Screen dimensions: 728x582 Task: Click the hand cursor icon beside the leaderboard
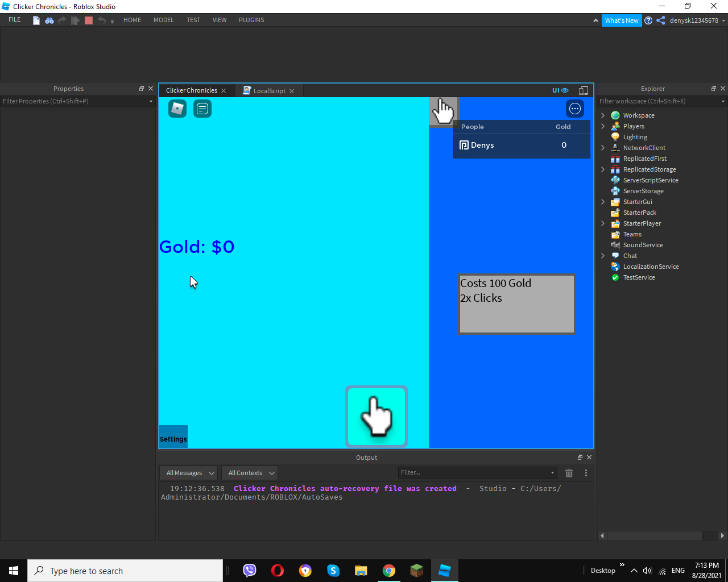[444, 111]
